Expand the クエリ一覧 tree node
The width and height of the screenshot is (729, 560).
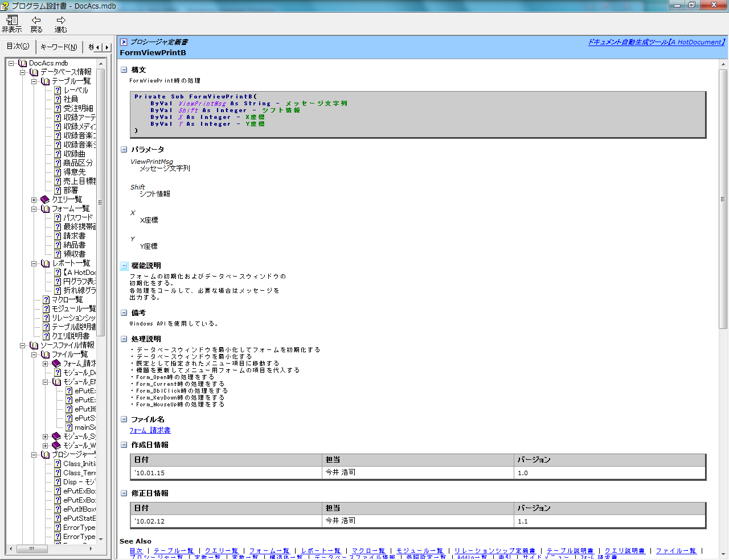[x=34, y=200]
